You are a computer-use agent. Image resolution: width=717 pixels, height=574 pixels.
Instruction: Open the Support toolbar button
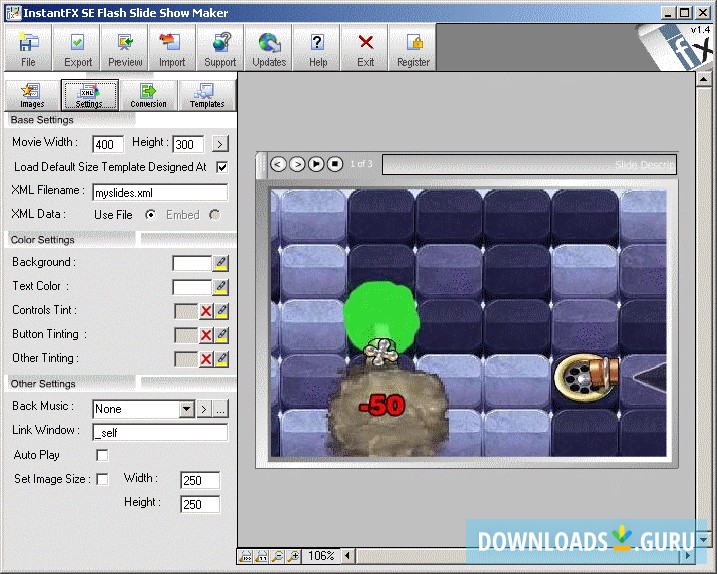220,48
